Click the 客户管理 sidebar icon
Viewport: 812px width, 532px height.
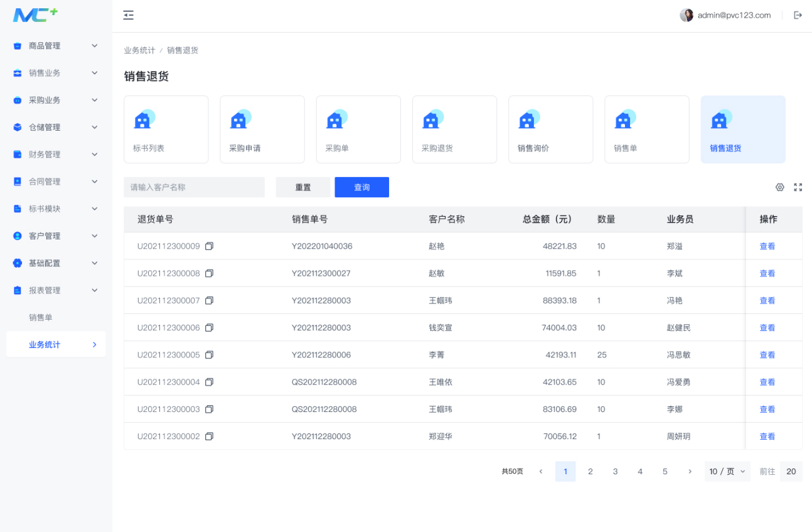coord(18,236)
